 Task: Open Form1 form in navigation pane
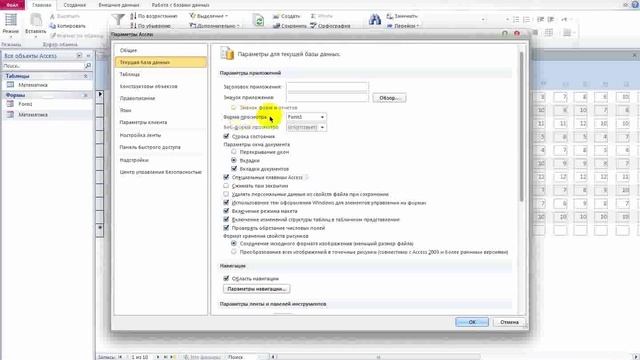25,104
